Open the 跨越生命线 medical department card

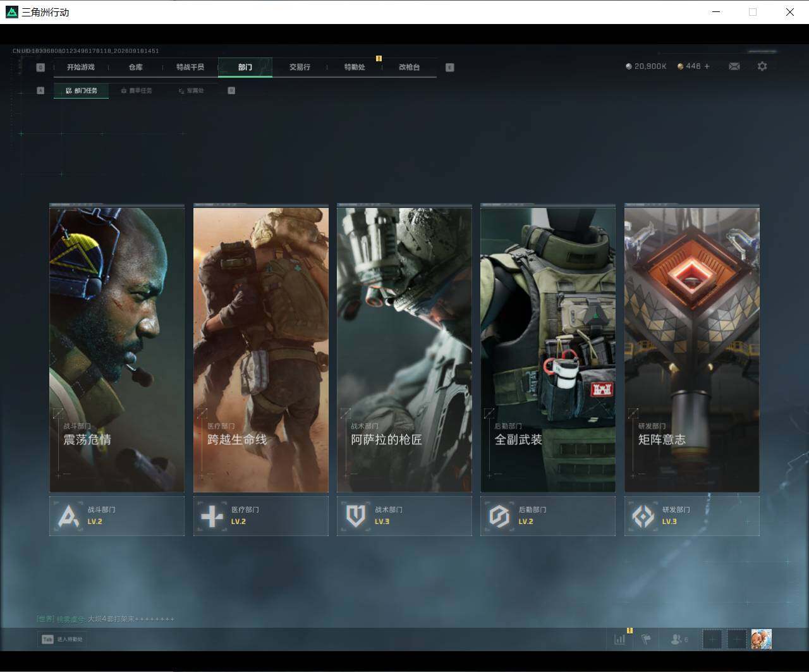(261, 348)
